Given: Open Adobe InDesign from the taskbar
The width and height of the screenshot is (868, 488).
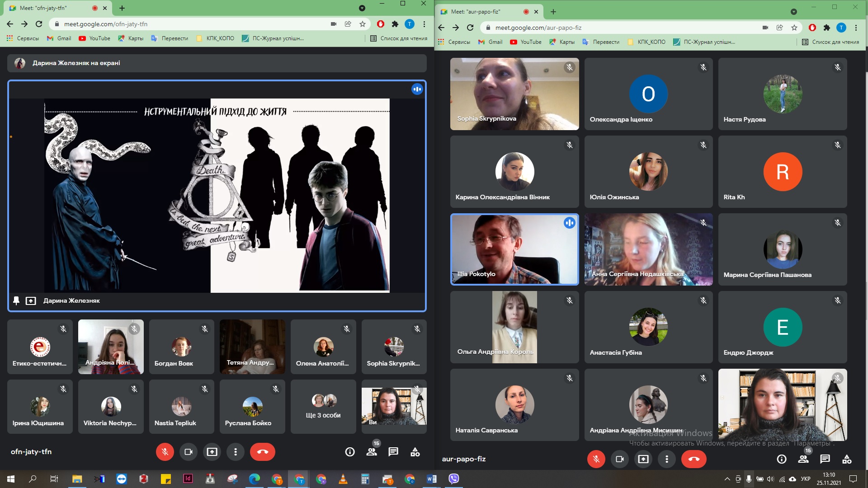Looking at the screenshot, I should click(x=188, y=479).
